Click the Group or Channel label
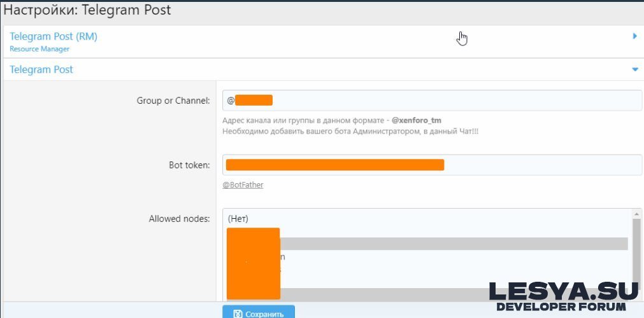This screenshot has width=644, height=318. pos(173,100)
